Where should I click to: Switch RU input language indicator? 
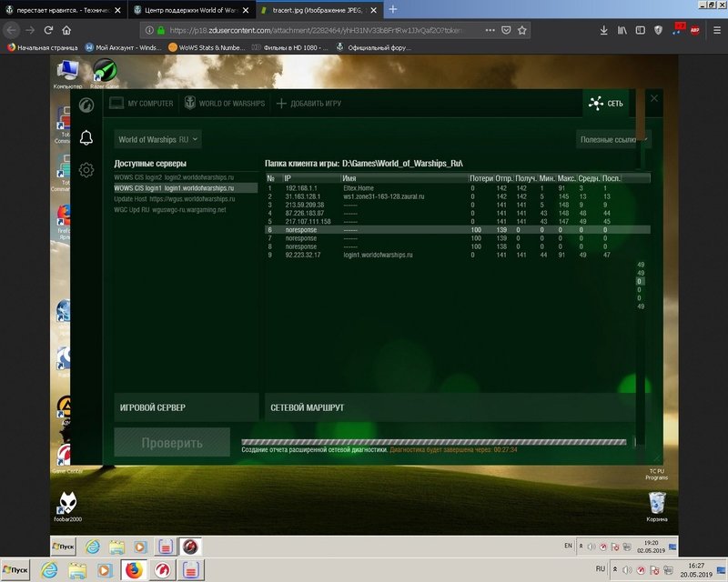point(601,568)
